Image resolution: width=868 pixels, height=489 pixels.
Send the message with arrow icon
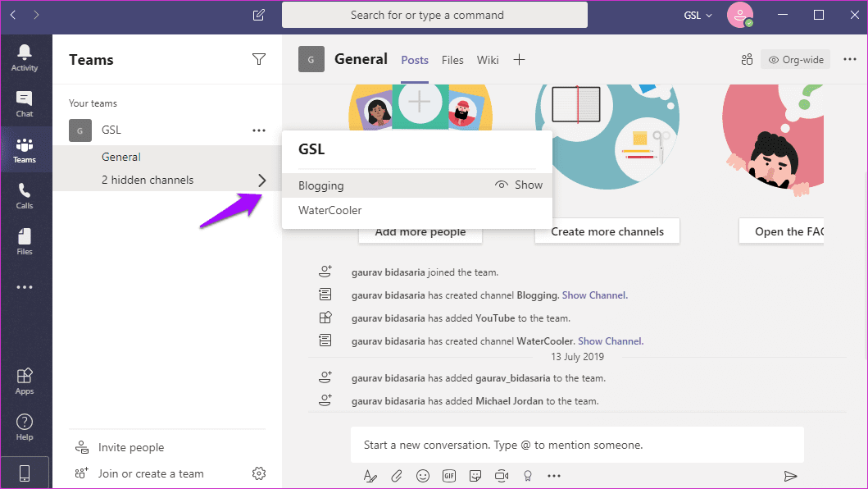(x=790, y=476)
